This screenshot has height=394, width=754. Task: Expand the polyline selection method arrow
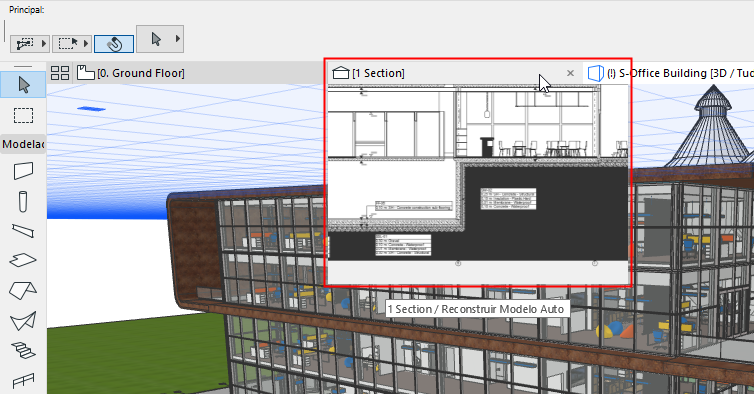[44, 44]
